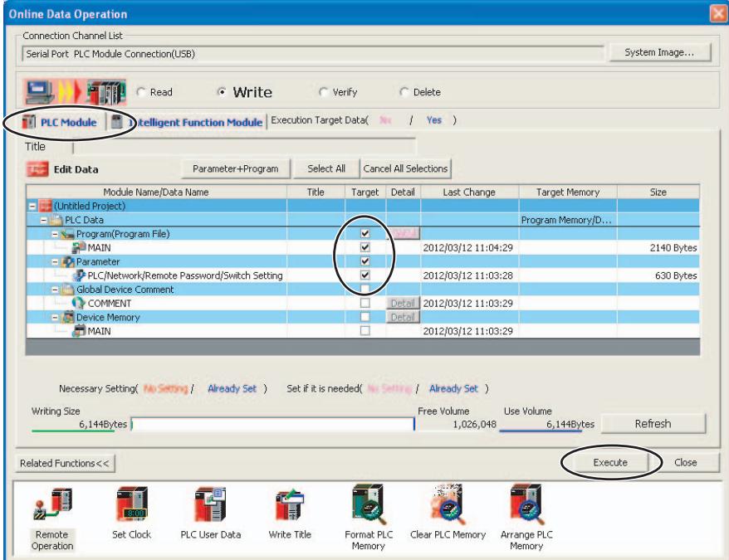Click the Select All button

326,168
